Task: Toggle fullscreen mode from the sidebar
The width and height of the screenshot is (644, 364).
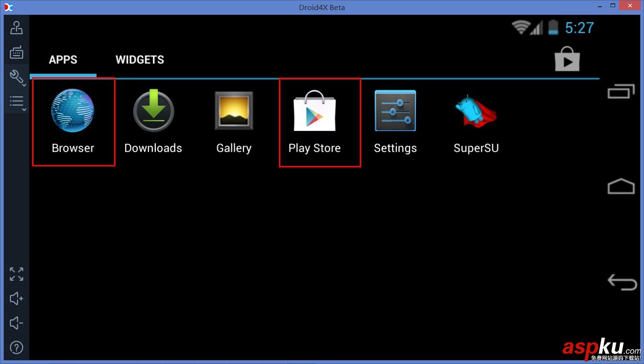Action: pos(16,274)
